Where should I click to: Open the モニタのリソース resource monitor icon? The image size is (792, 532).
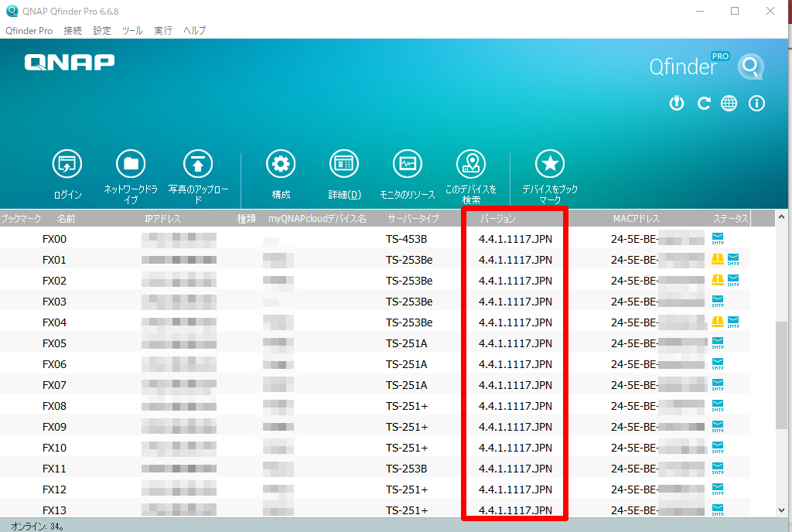pos(408,164)
